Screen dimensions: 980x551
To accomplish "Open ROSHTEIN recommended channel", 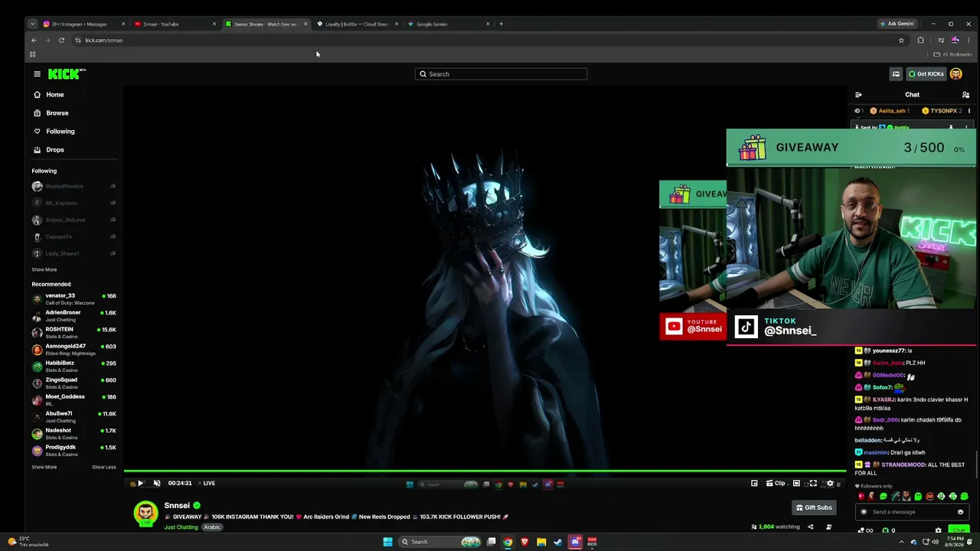I will (74, 332).
